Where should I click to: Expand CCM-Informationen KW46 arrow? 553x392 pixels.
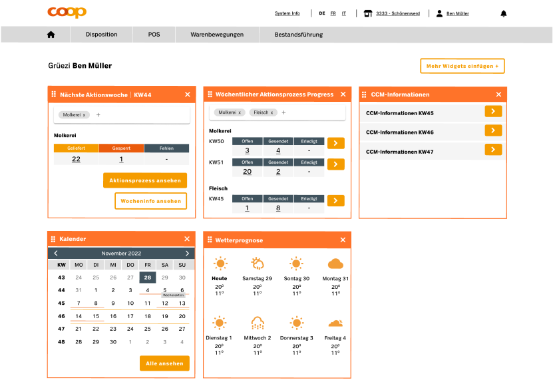coord(493,130)
